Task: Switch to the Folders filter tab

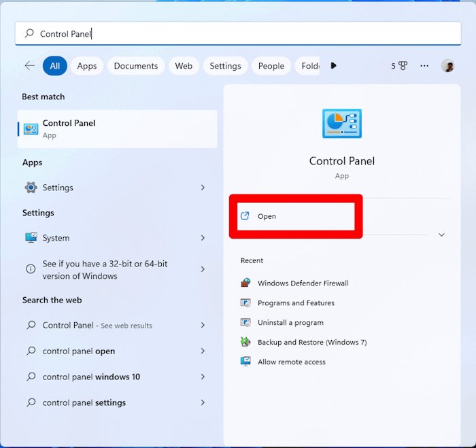Action: point(307,65)
